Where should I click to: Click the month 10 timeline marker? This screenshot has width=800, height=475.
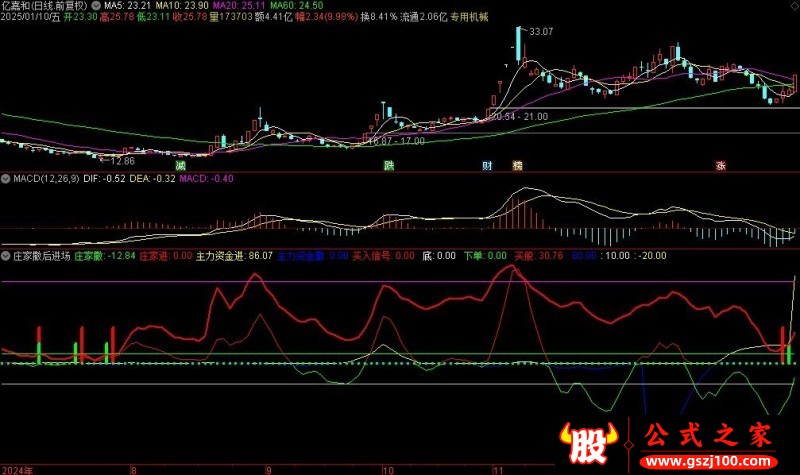click(388, 470)
